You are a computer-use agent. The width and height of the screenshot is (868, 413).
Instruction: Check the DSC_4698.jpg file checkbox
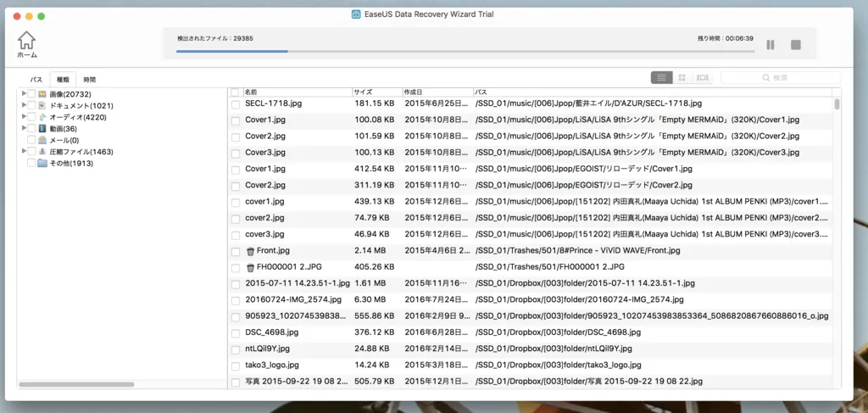click(x=236, y=333)
